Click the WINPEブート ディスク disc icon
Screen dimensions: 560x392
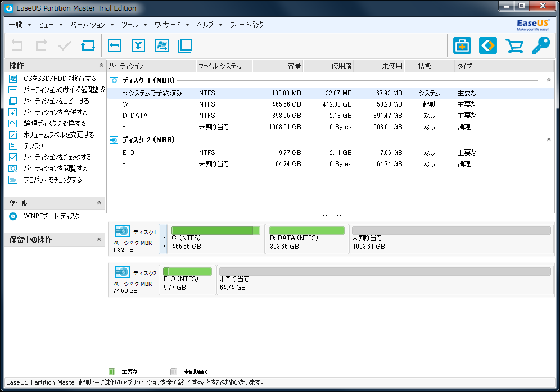13,216
